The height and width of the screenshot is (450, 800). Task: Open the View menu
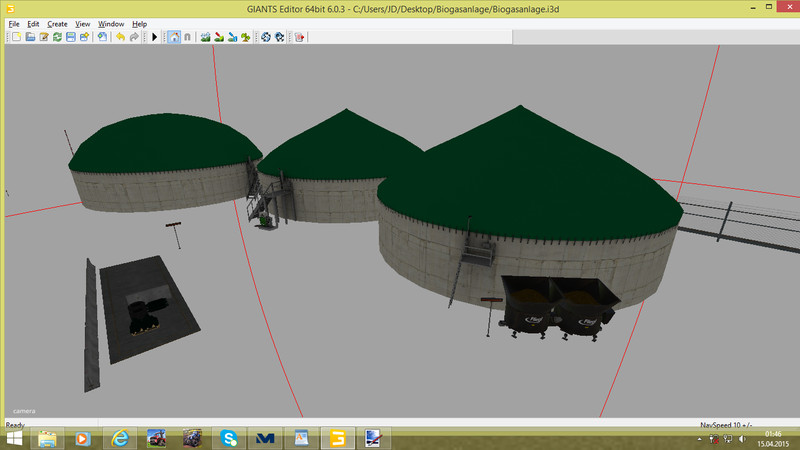pos(83,23)
